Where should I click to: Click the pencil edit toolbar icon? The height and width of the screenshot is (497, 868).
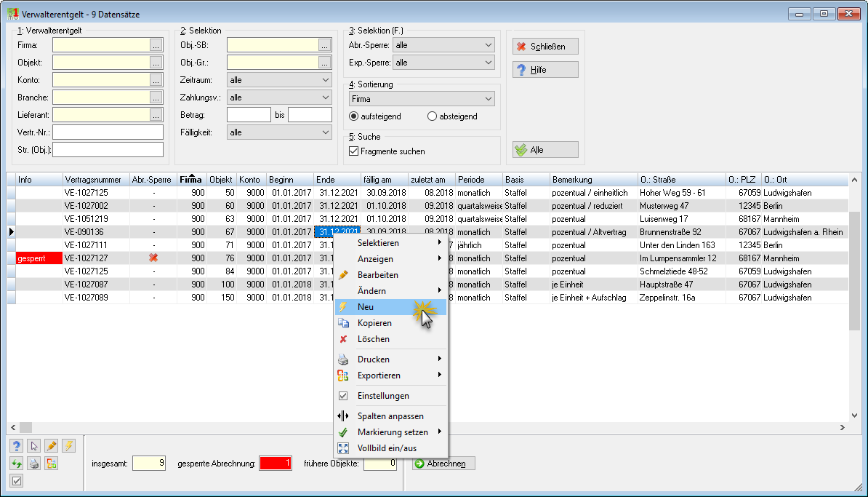pyautogui.click(x=52, y=446)
